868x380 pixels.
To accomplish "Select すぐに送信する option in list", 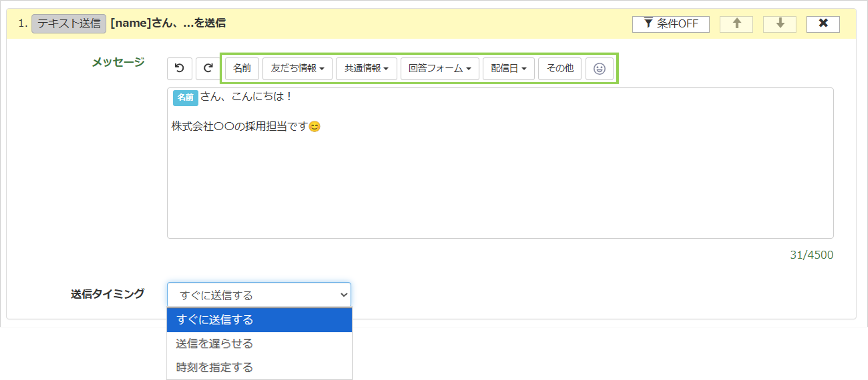I will pyautogui.click(x=259, y=320).
